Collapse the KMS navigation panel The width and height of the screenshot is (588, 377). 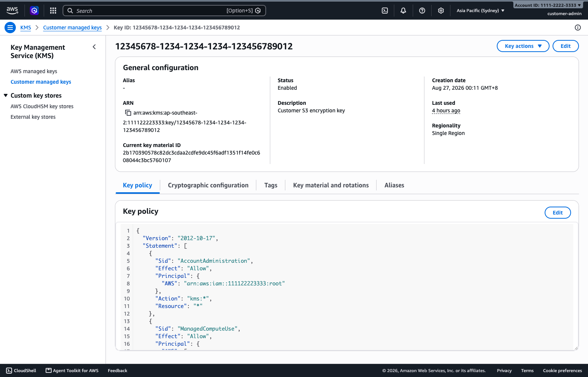pyautogui.click(x=94, y=47)
